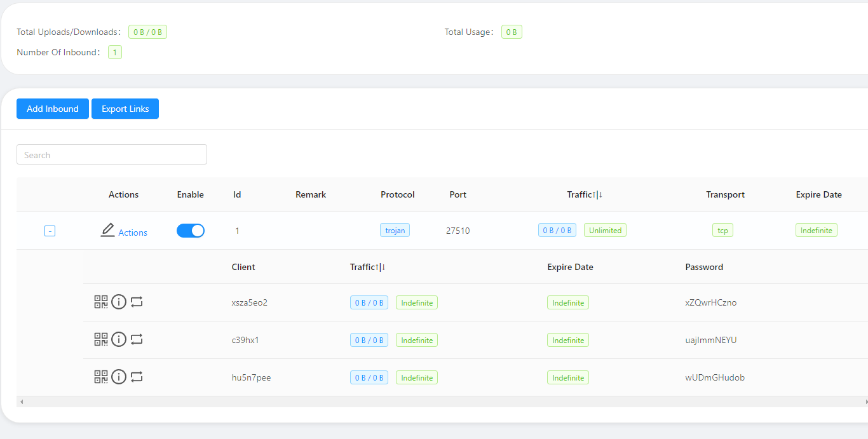
Task: Click the trojan protocol tag
Action: pyautogui.click(x=395, y=231)
